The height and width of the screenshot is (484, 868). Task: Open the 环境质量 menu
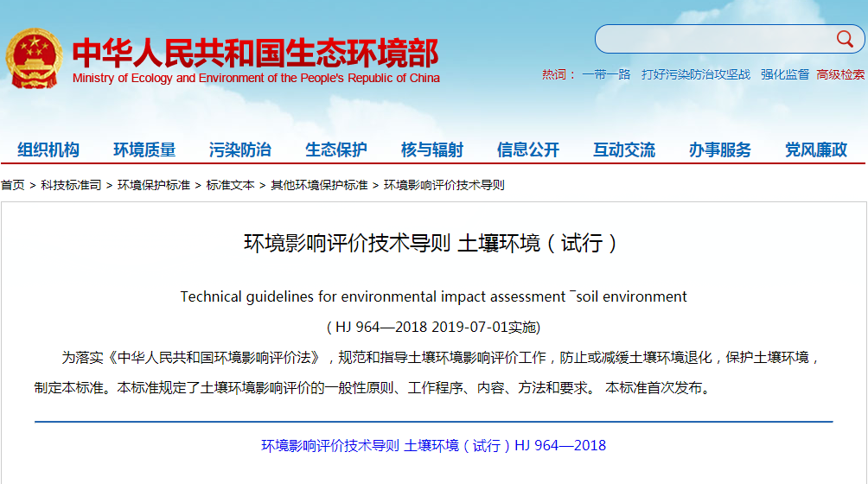(144, 150)
